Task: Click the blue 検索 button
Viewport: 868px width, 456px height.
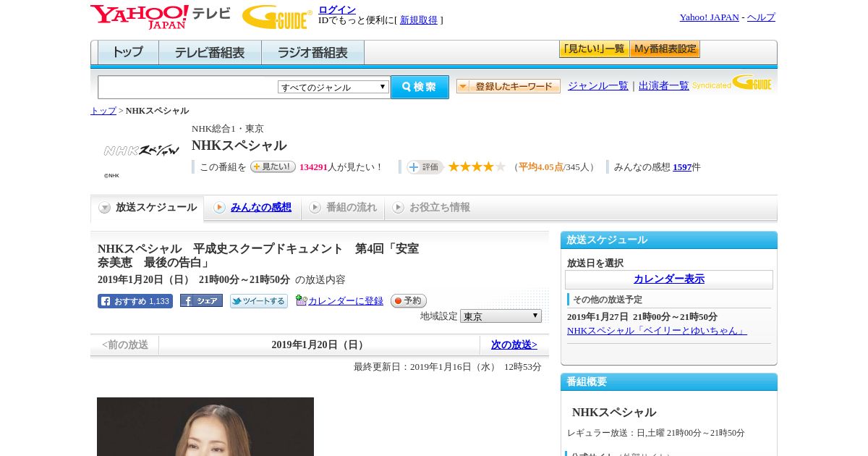Action: click(x=420, y=87)
